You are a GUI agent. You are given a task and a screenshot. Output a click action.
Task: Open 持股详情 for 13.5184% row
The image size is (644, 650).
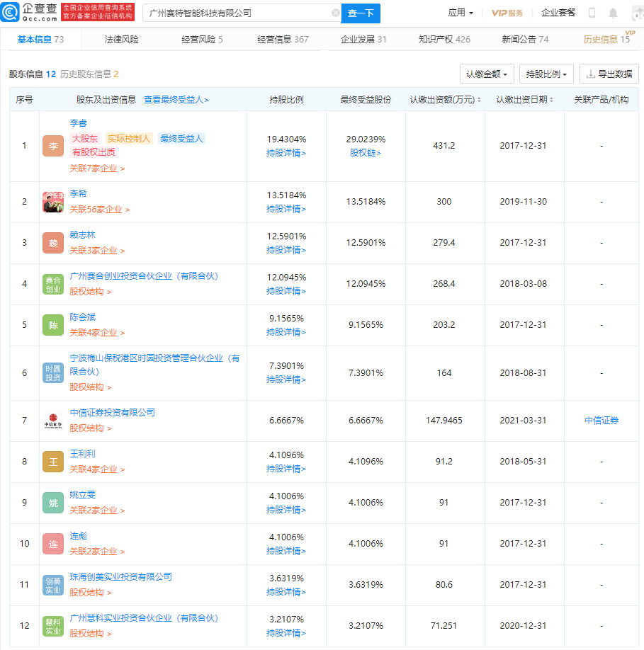(286, 209)
